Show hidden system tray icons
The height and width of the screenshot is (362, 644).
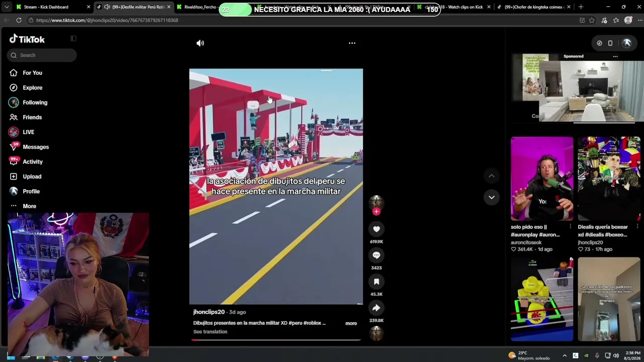pos(565,356)
